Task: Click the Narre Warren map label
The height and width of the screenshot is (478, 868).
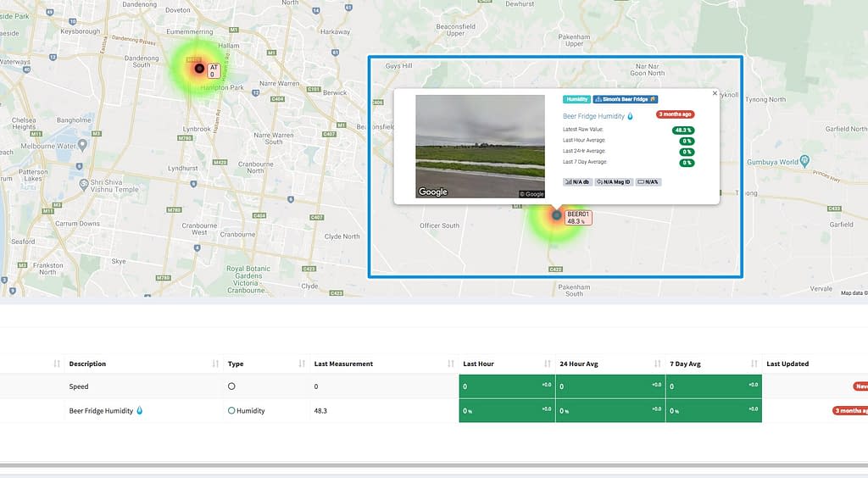Action: 279,84
